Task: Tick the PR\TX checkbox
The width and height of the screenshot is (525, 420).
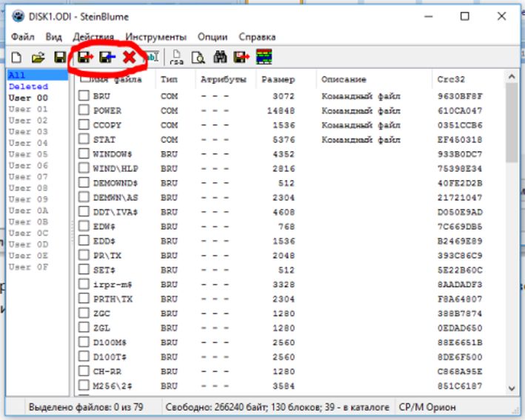Action: pos(84,255)
